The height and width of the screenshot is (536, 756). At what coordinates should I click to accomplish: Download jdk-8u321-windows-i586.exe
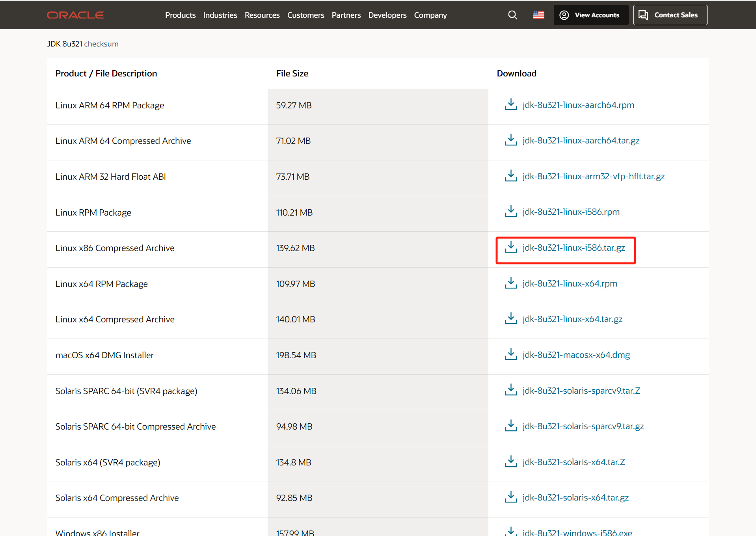click(x=577, y=532)
